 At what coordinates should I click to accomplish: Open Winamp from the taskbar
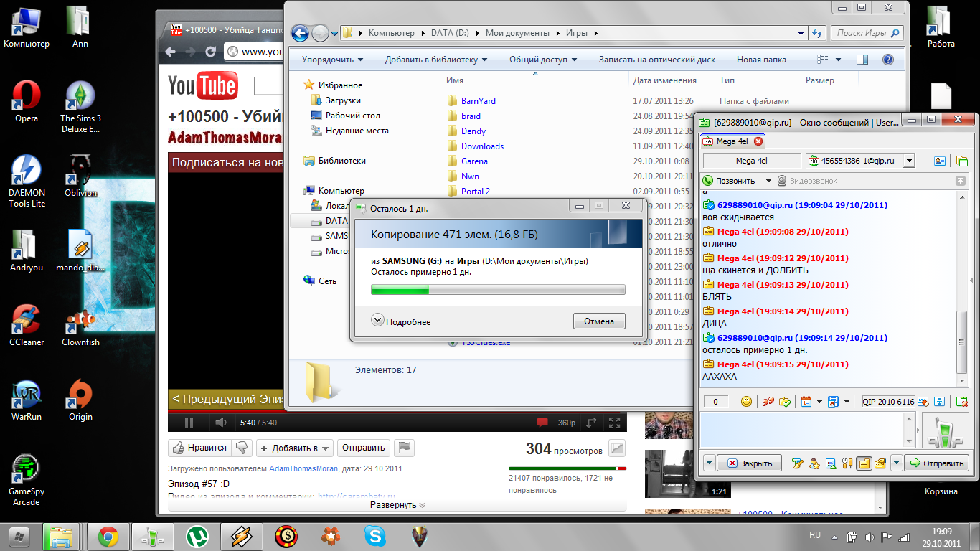coord(241,536)
